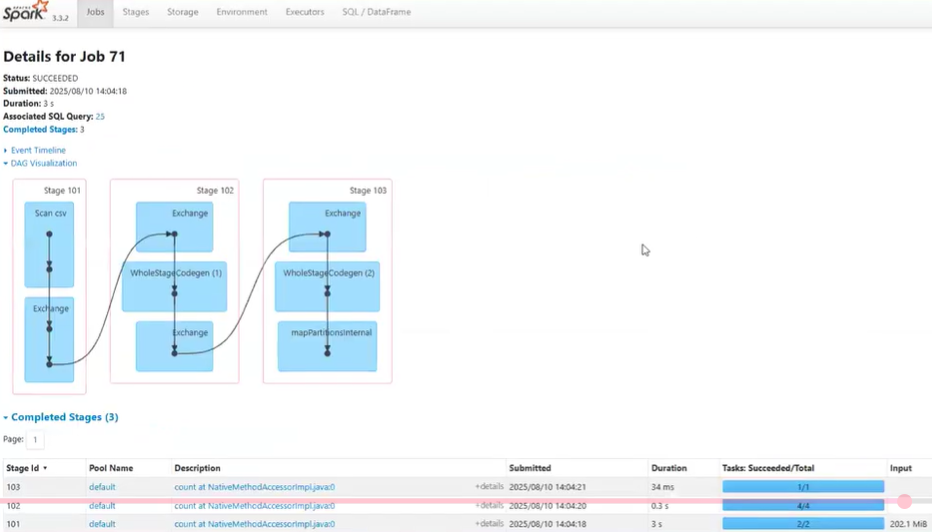
Task: Sort by the Input column header
Action: [900, 468]
